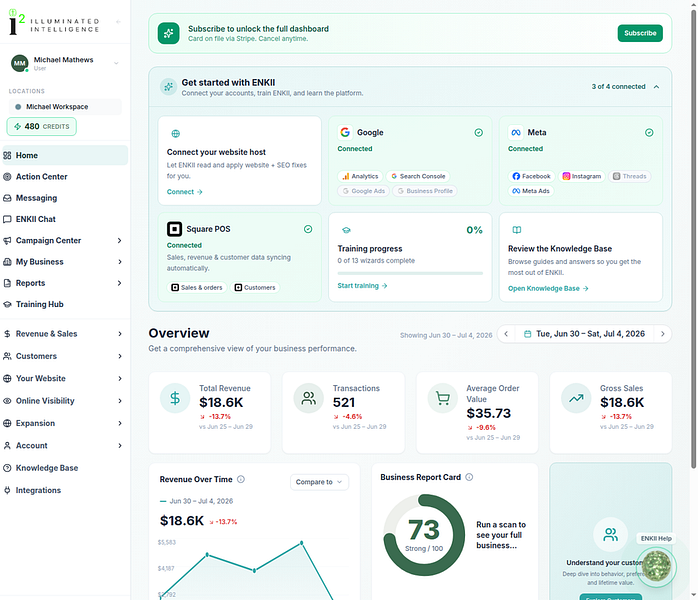Click the Subscribe button
The width and height of the screenshot is (698, 600).
640,33
